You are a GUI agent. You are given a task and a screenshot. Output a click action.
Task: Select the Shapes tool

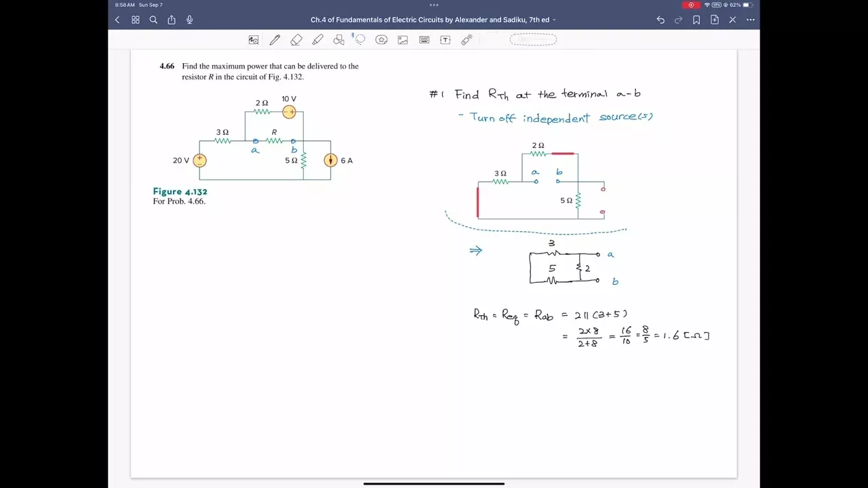(339, 40)
